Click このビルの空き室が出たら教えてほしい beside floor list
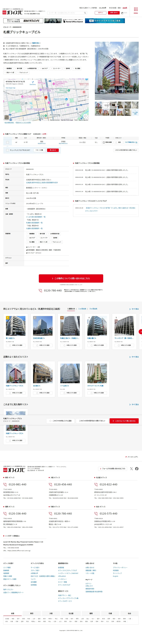The image size is (142, 644). coord(126,150)
